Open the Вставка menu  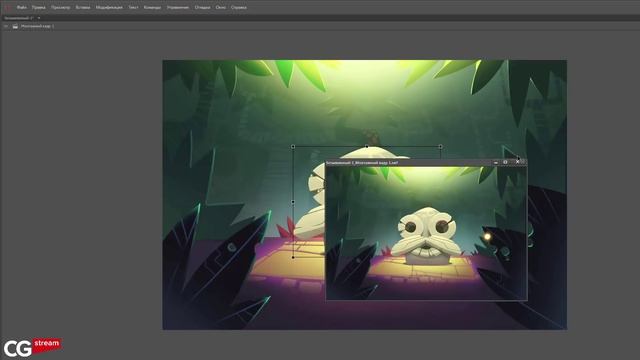[x=83, y=7]
